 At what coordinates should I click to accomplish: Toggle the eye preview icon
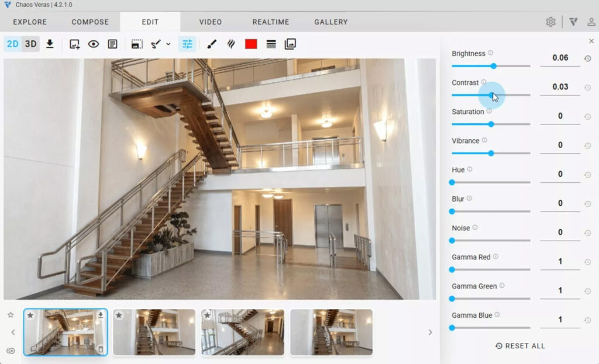tap(94, 43)
